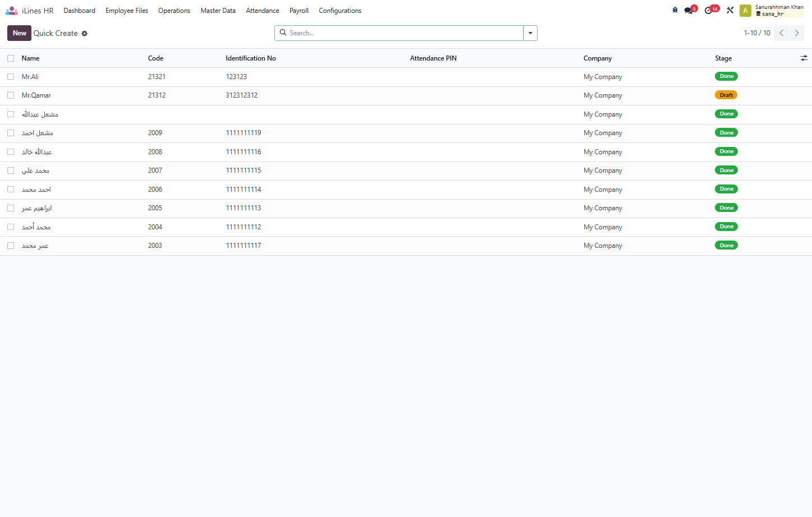Open the Dashboard menu
Screen dimensions: 812x517
tap(79, 11)
